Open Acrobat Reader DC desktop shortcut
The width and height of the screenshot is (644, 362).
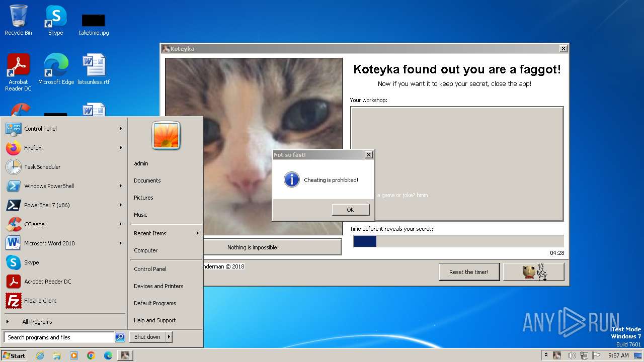[18, 72]
